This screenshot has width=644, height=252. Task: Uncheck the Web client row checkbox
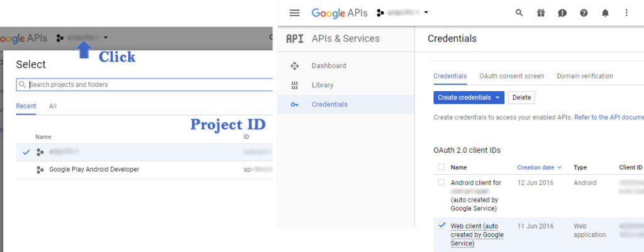coord(441,226)
